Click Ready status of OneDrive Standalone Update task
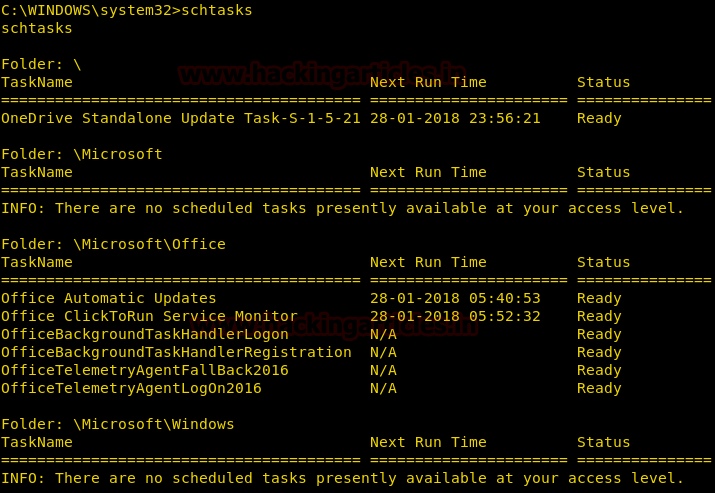Image resolution: width=715 pixels, height=493 pixels. click(599, 119)
